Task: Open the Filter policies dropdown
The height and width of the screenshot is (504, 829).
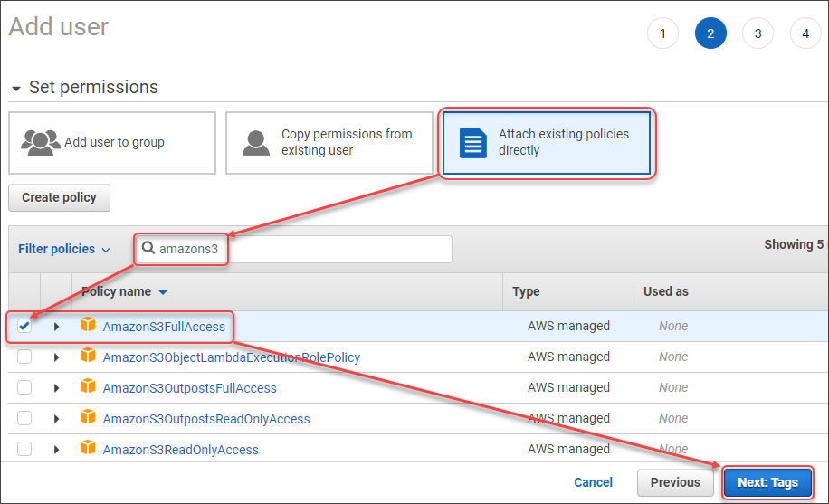Action: (63, 249)
